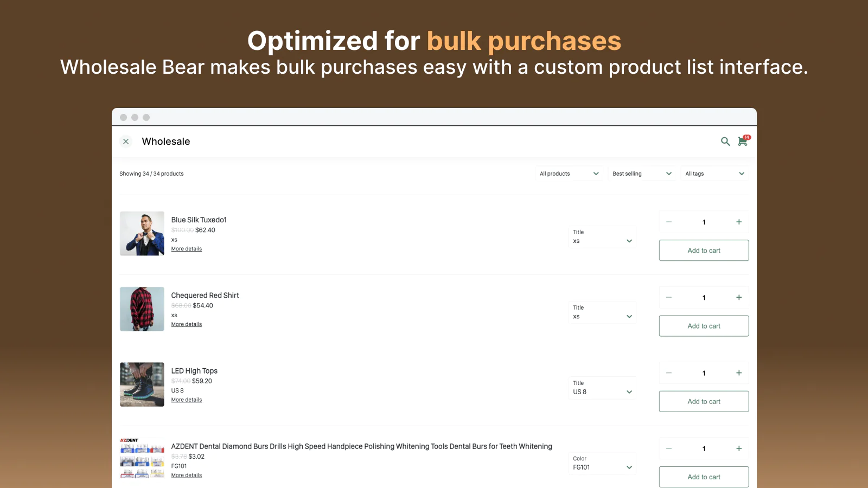
Task: Increase Chequered Red Shirt quantity with plus
Action: 738,298
